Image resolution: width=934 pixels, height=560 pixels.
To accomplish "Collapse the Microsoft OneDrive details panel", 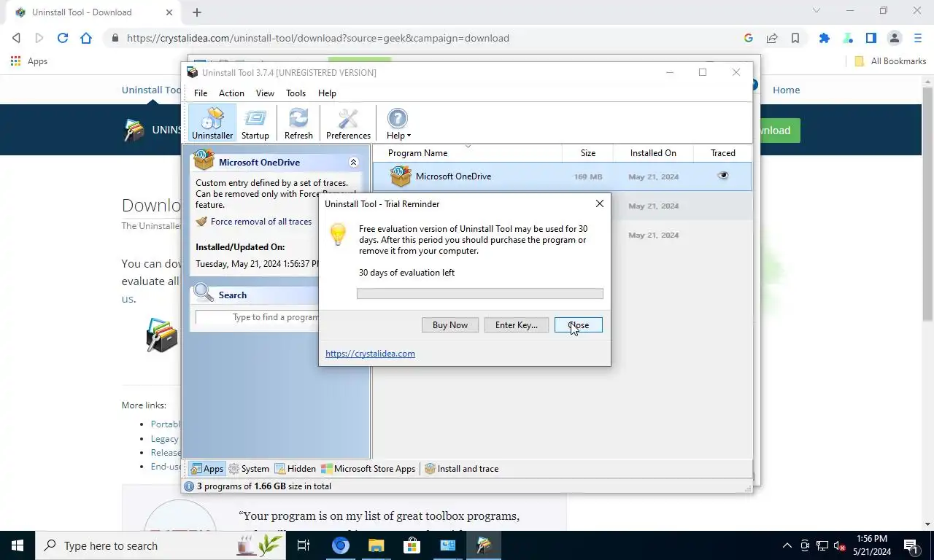I will point(353,163).
